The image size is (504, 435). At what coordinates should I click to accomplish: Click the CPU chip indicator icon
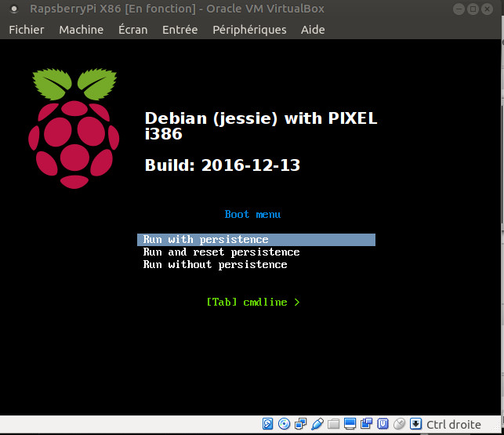click(x=383, y=424)
